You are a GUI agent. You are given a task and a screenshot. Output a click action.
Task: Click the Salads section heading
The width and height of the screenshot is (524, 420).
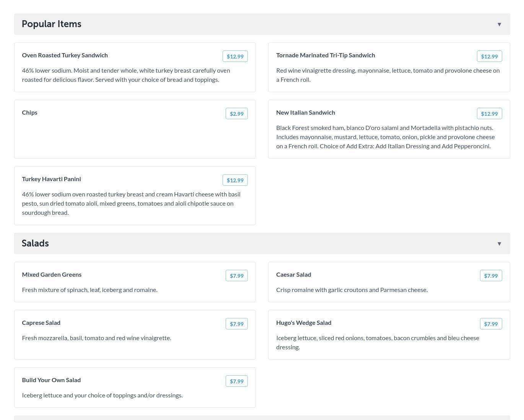tap(35, 243)
